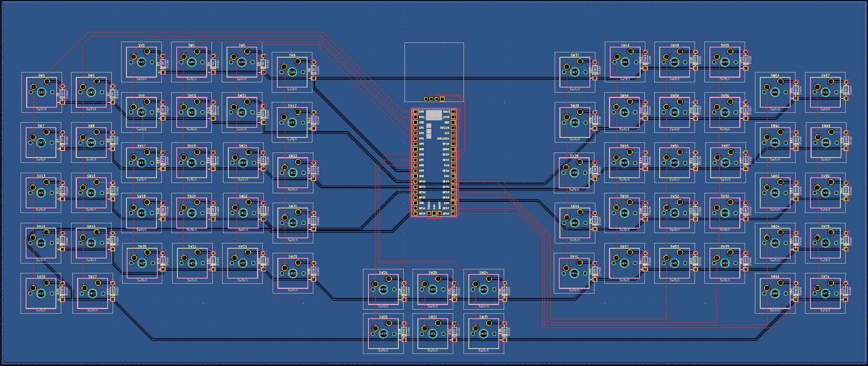The width and height of the screenshot is (868, 366).
Task: Select the SW16 switch footprint
Action: pos(91,243)
